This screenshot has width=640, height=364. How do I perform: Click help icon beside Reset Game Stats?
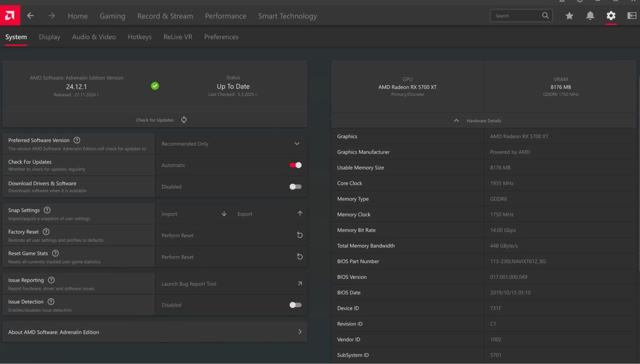pos(56,253)
